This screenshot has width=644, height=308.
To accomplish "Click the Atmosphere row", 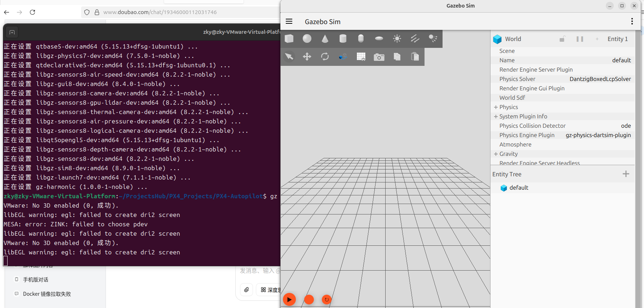I will coord(563,145).
